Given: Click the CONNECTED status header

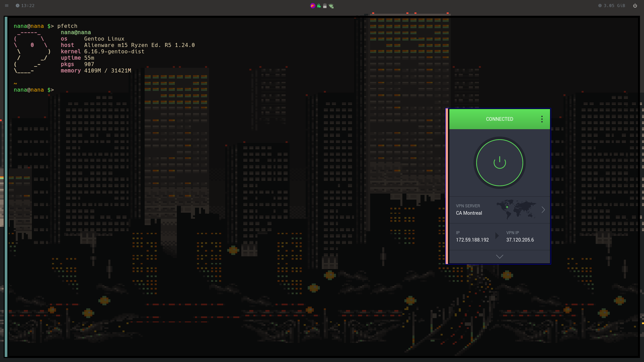Looking at the screenshot, I should coord(499,119).
